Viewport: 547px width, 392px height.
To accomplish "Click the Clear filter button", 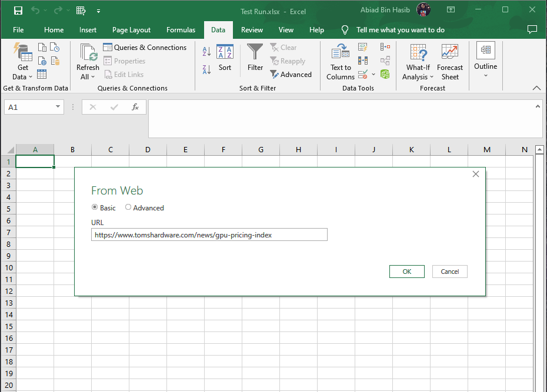I will [283, 48].
